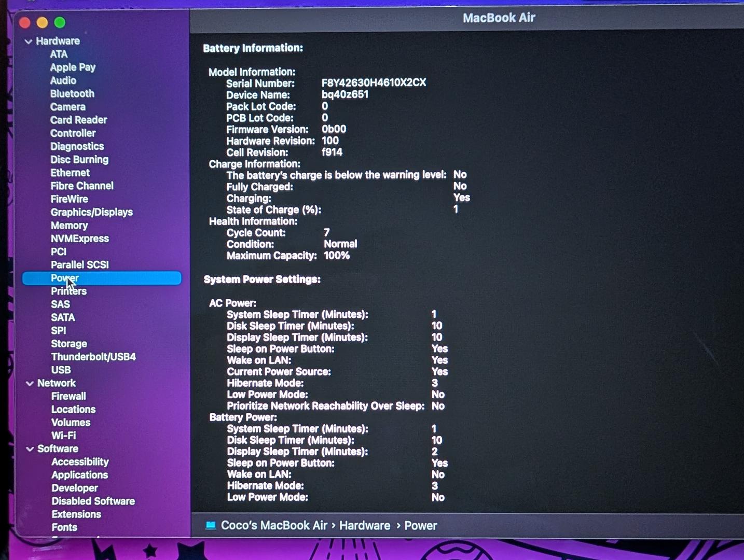Select Diagnostics in the sidebar
This screenshot has width=744, height=560.
click(77, 147)
